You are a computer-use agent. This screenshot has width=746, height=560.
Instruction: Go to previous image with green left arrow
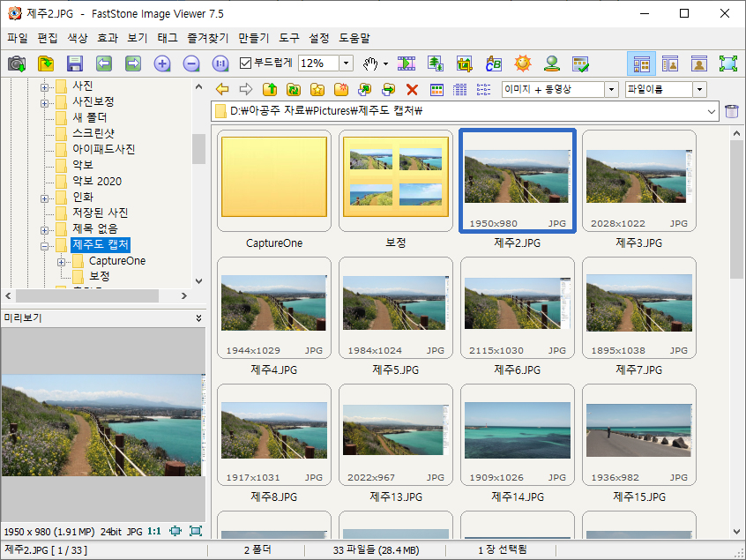point(104,63)
